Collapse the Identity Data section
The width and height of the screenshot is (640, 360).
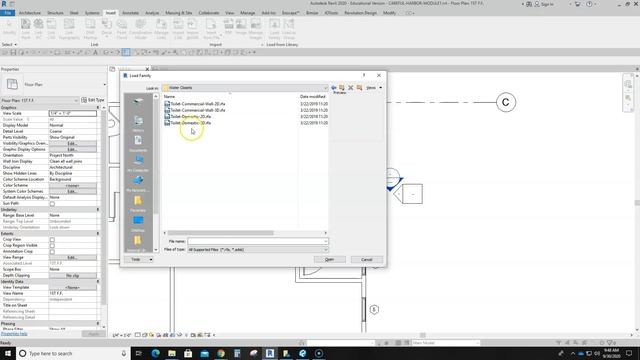(x=98, y=282)
